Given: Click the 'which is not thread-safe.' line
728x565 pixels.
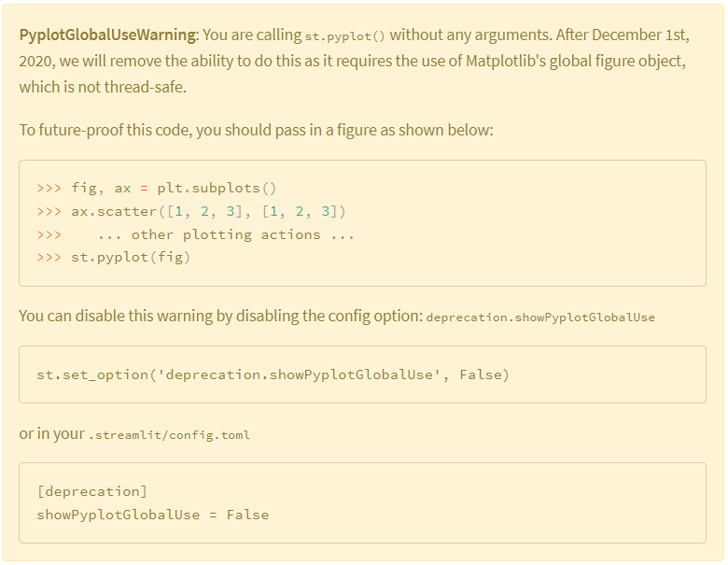Looking at the screenshot, I should 103,87.
